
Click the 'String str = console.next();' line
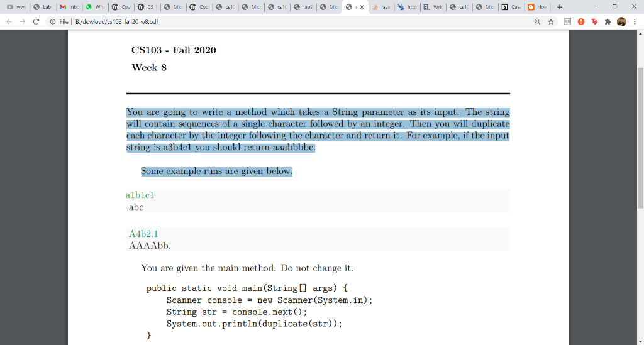pos(236,312)
